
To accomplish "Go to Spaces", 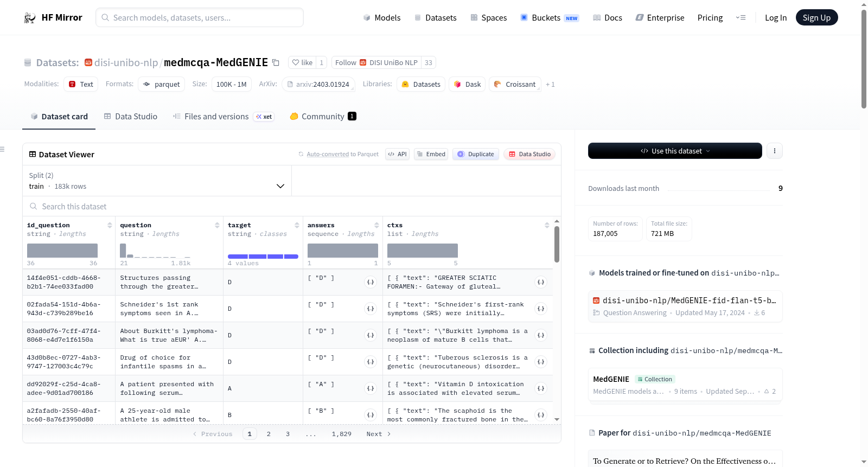I will click(489, 18).
